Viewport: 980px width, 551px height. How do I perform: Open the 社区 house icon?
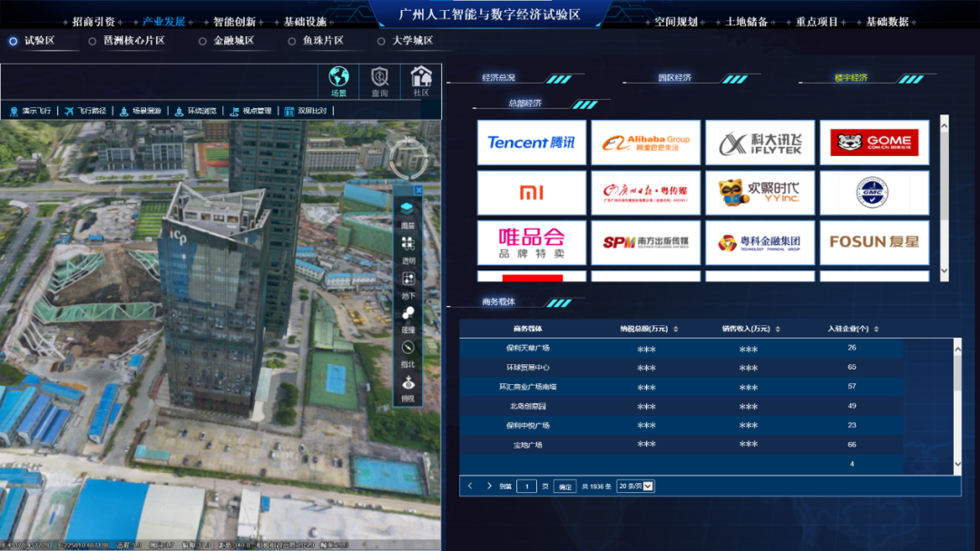[x=421, y=82]
